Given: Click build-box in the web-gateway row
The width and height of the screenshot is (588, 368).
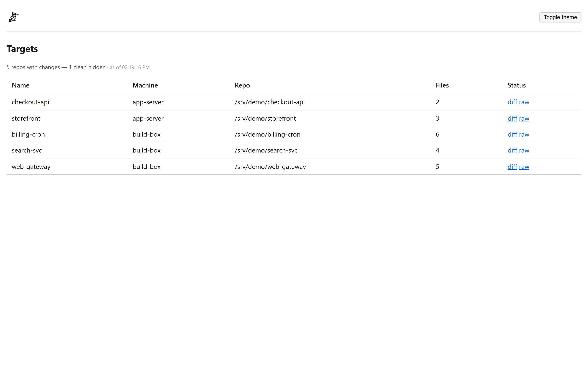Looking at the screenshot, I should pos(147,166).
